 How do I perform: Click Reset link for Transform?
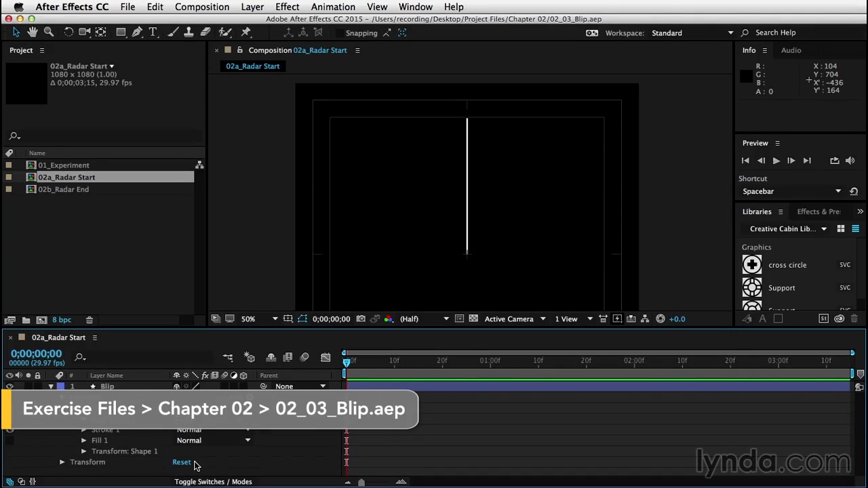click(x=182, y=462)
